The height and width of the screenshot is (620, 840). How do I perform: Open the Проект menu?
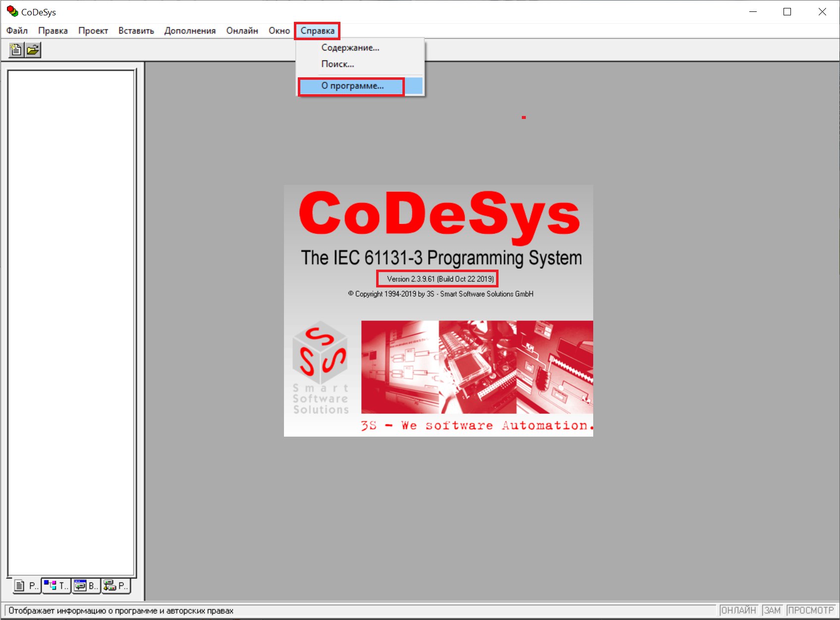93,31
